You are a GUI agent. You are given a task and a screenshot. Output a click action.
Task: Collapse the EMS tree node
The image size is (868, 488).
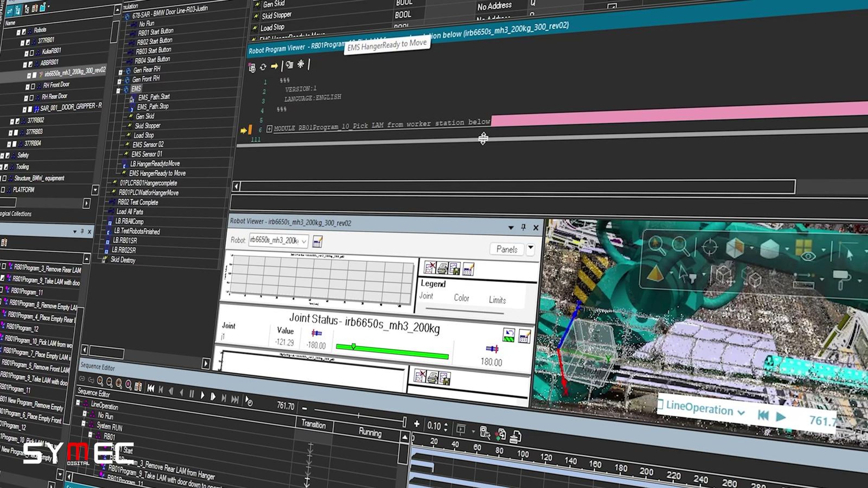pyautogui.click(x=118, y=91)
